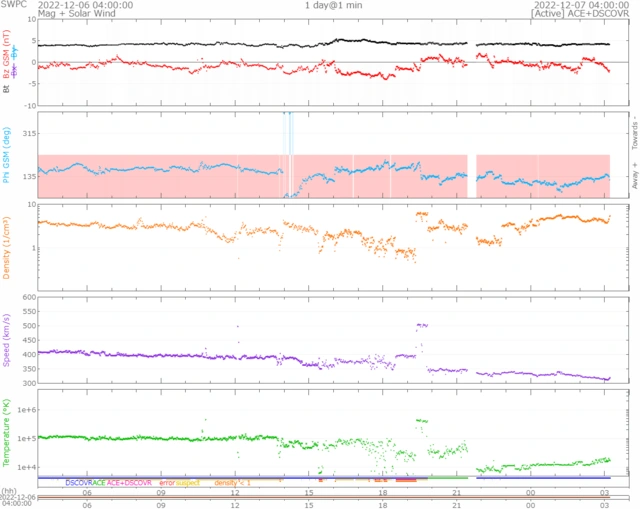Screen dimensions: 640x509
Task: Click the '1 day@1 min' resolution label
Action: pyautogui.click(x=333, y=5)
